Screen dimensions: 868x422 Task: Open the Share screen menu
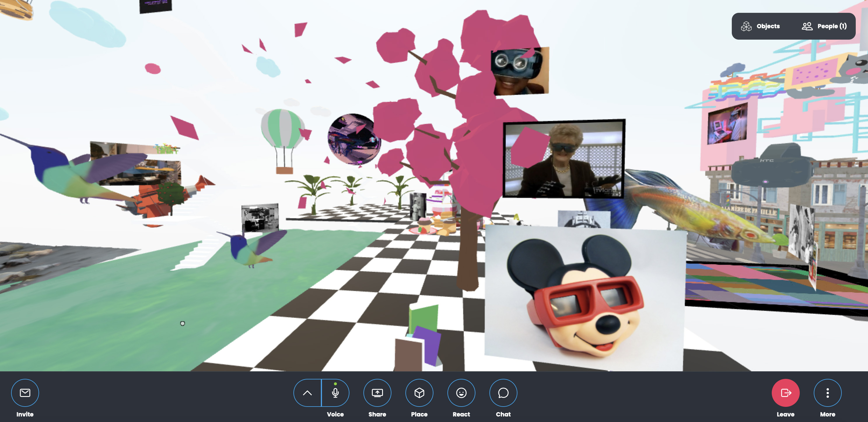tap(377, 393)
